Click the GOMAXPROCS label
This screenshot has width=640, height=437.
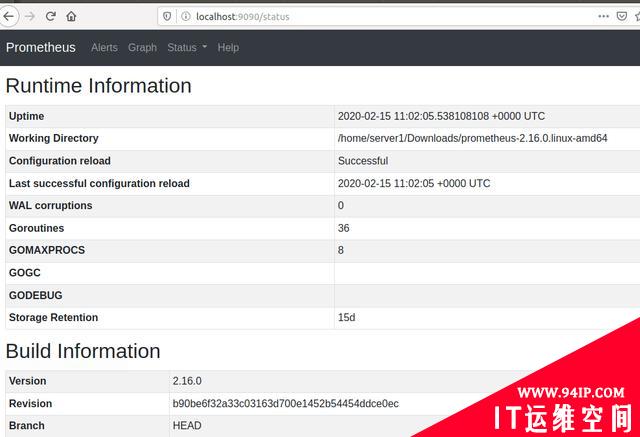[x=47, y=250]
